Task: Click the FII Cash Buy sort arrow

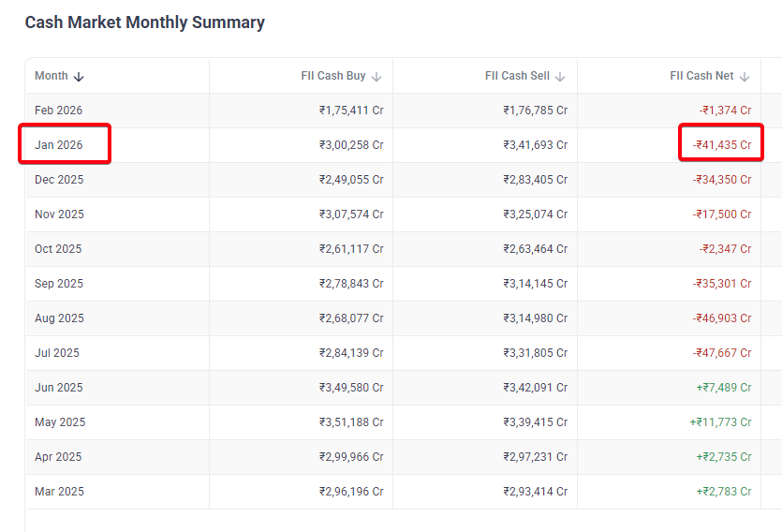Action: (x=376, y=77)
